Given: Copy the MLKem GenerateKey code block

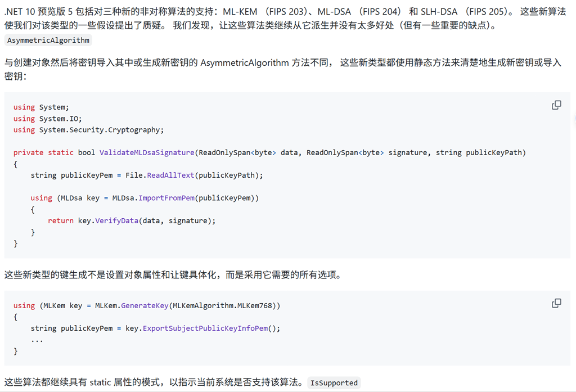Looking at the screenshot, I should click(556, 303).
